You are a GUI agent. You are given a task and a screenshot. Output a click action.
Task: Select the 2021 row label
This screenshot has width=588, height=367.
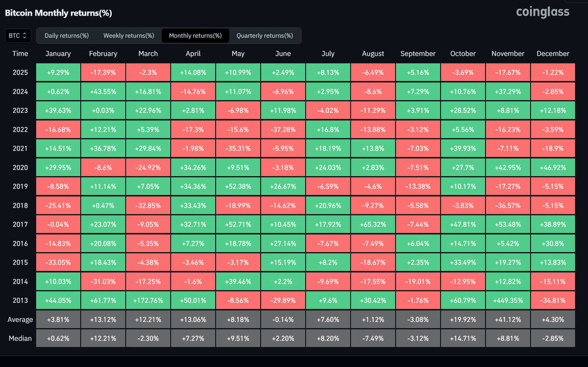click(20, 149)
